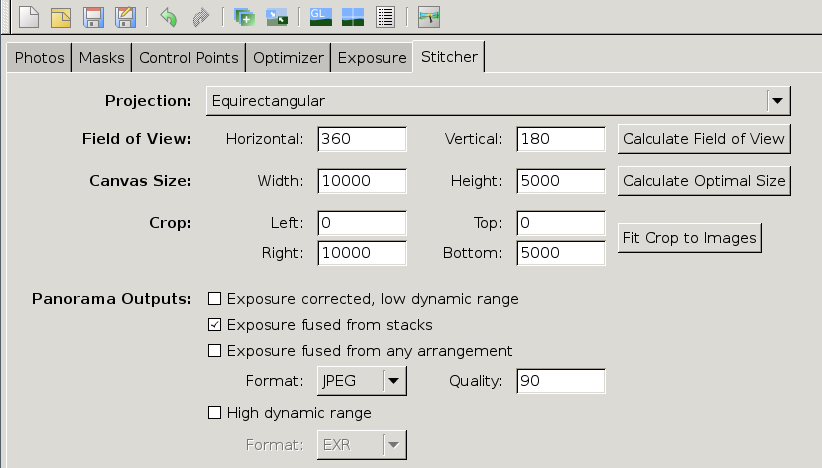The image size is (822, 468).
Task: Click the Calculate Field of View button
Action: (x=704, y=139)
